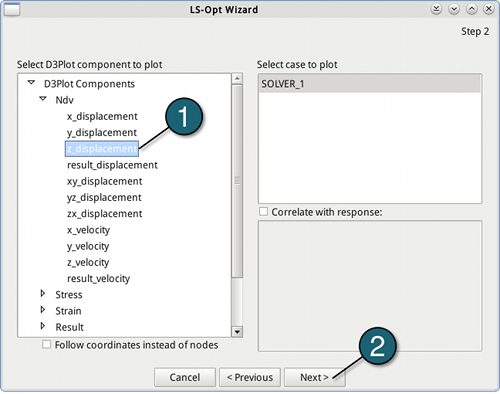
Task: Collapse the Ndv branch
Action: click(x=43, y=99)
